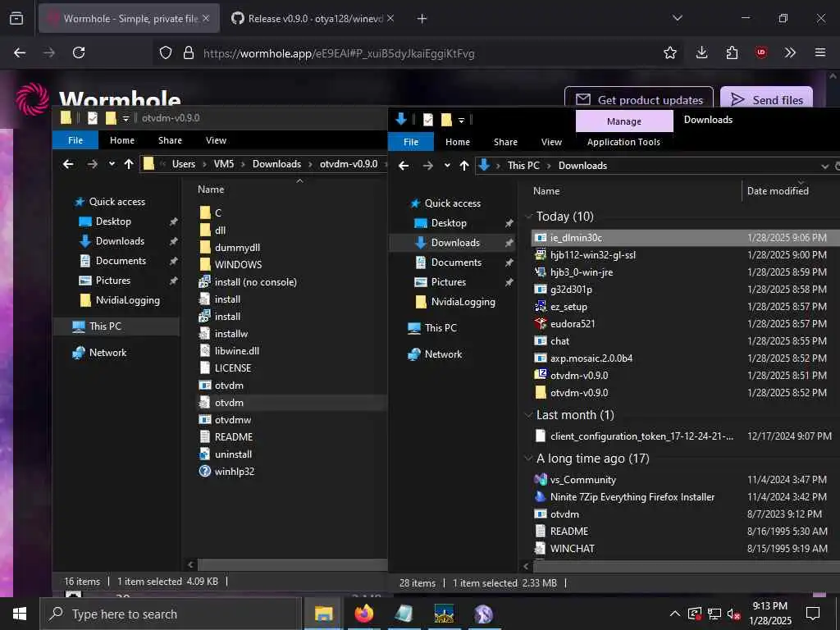The image size is (840, 630).
Task: Click the Wormhole logo swirl
Action: point(32,98)
